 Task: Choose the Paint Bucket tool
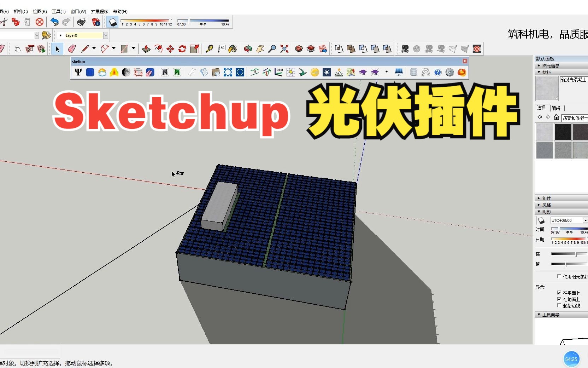(233, 49)
